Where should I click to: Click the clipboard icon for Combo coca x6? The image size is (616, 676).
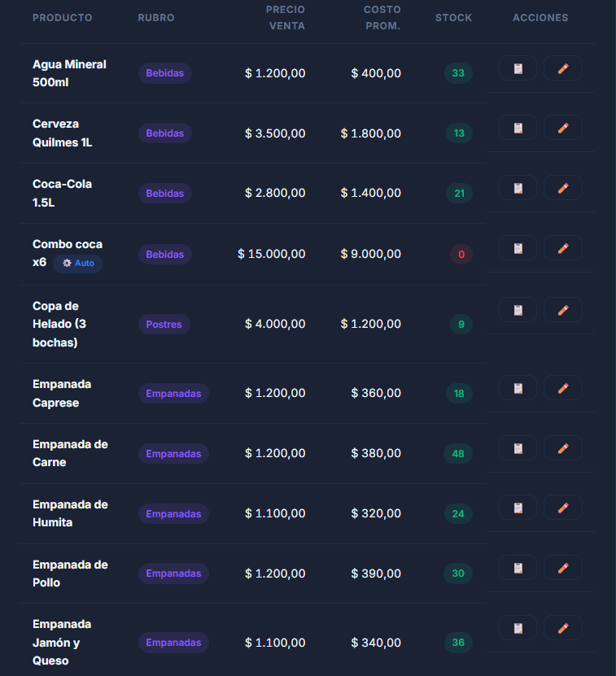[x=518, y=248]
